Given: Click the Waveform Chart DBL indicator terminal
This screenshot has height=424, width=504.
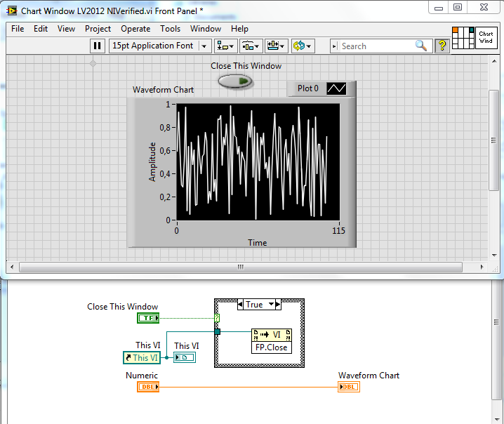Looking at the screenshot, I should [x=349, y=387].
